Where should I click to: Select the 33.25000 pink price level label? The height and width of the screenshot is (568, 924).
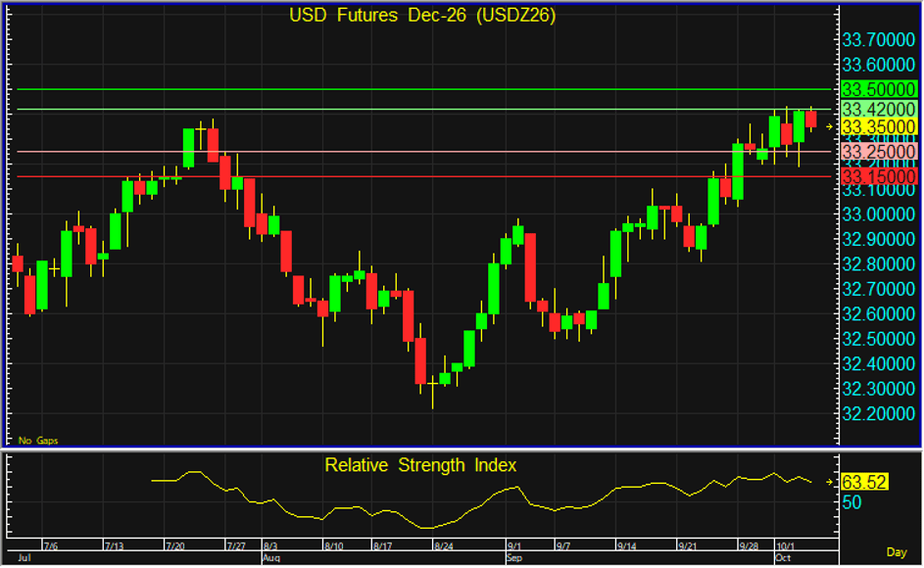879,152
